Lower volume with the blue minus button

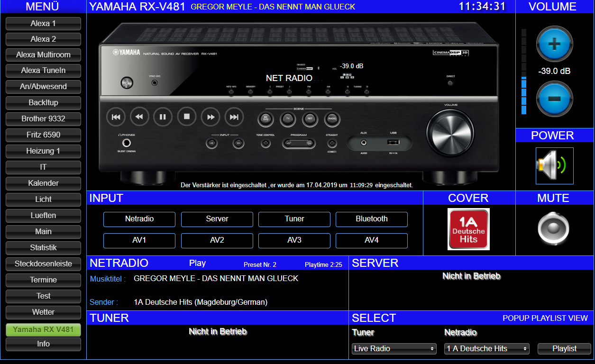coord(554,99)
